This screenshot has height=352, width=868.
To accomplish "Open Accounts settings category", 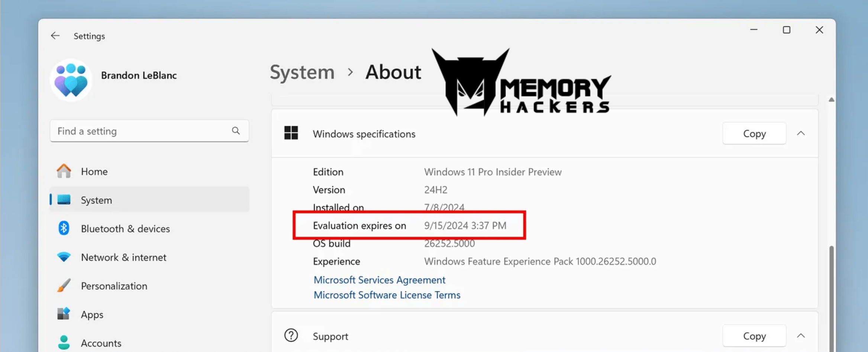I will [149, 343].
